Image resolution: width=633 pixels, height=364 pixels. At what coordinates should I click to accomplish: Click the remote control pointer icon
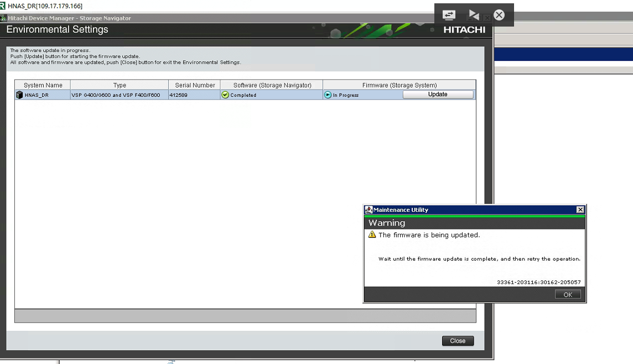[474, 15]
